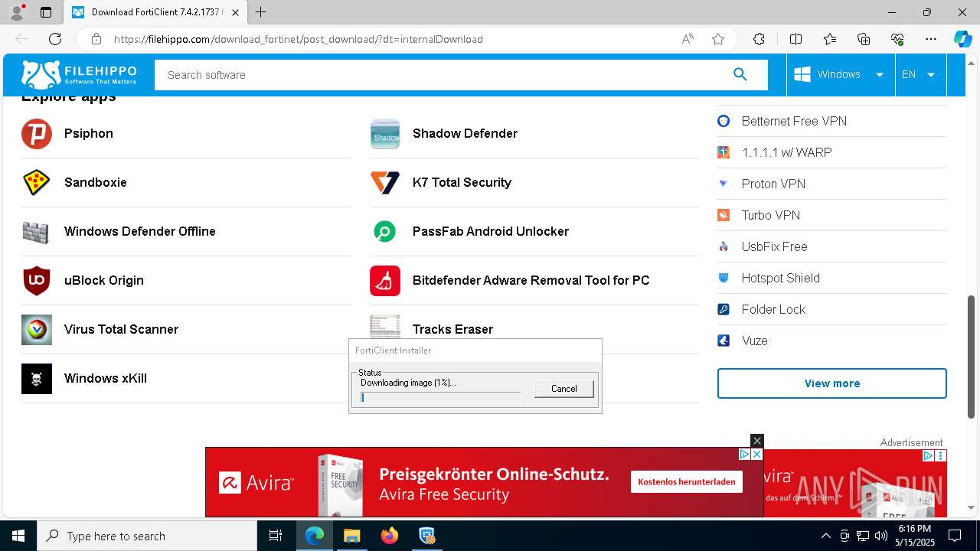This screenshot has width=980, height=551.
Task: Click the Search software input field
Action: 443,75
